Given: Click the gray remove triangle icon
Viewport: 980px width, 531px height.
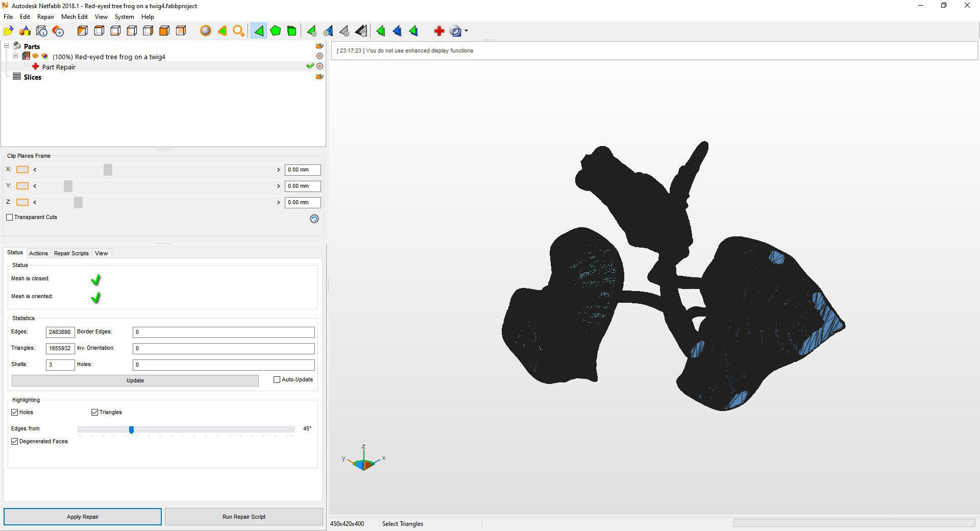Looking at the screenshot, I should 344,31.
